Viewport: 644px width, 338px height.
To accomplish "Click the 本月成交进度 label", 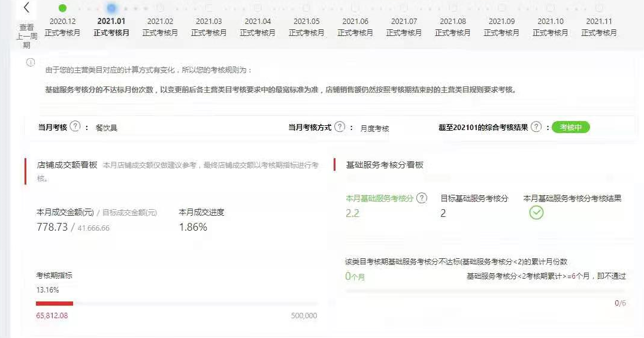I will pos(201,212).
